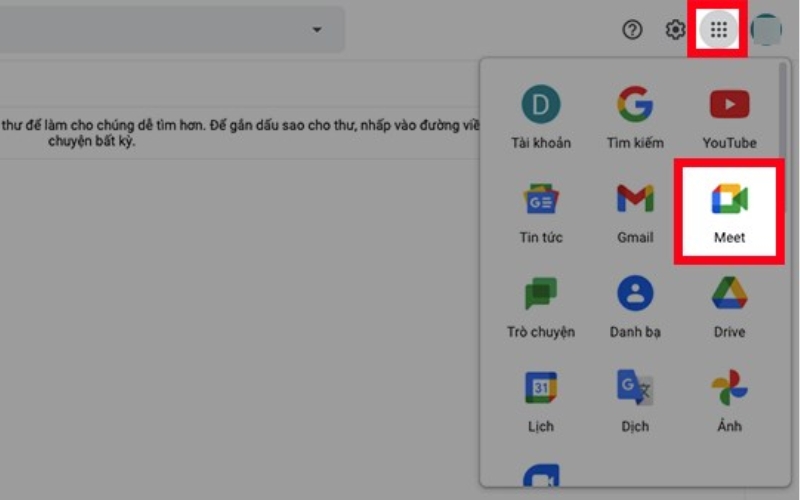Open Tài khoản account app
Image resolution: width=800 pixels, height=500 pixels.
point(541,118)
